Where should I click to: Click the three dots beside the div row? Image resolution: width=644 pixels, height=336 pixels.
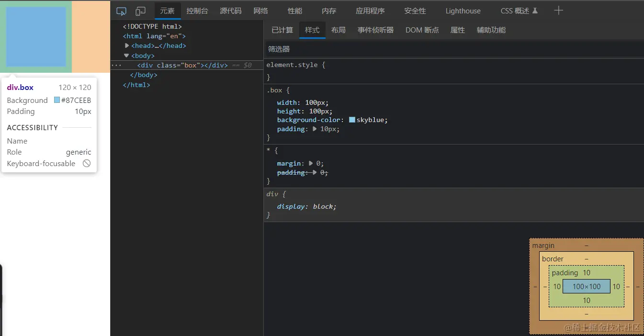pyautogui.click(x=115, y=65)
